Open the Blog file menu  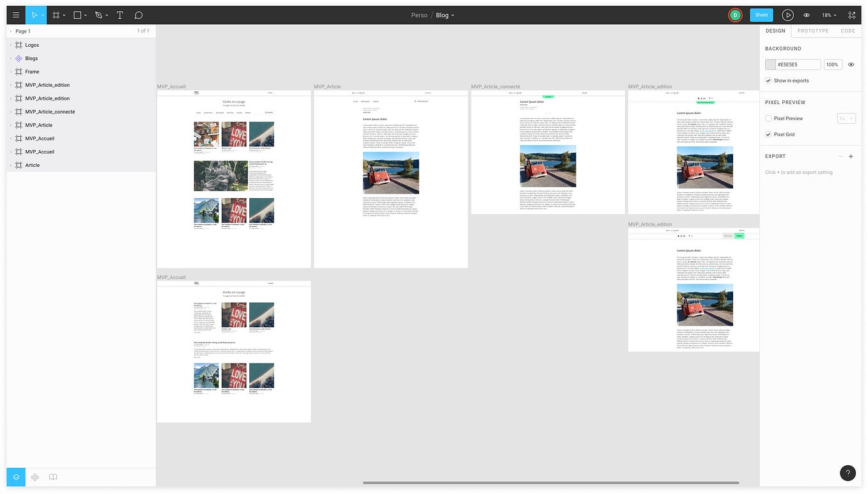445,15
